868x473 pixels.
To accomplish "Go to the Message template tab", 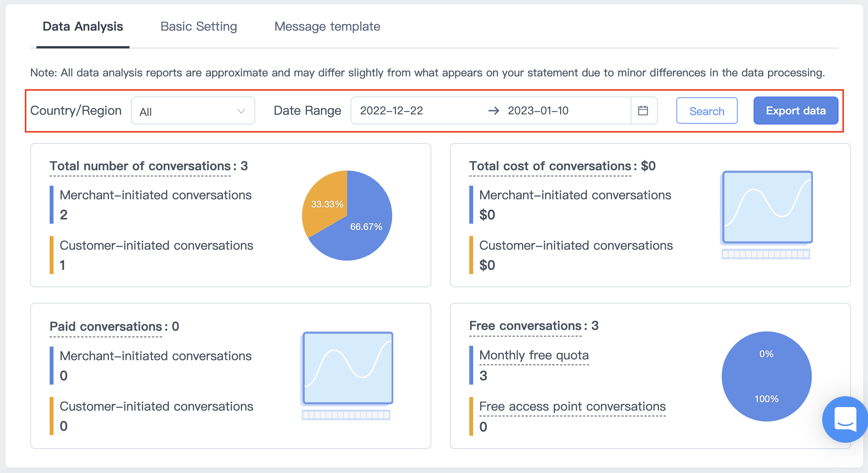I will [x=327, y=26].
